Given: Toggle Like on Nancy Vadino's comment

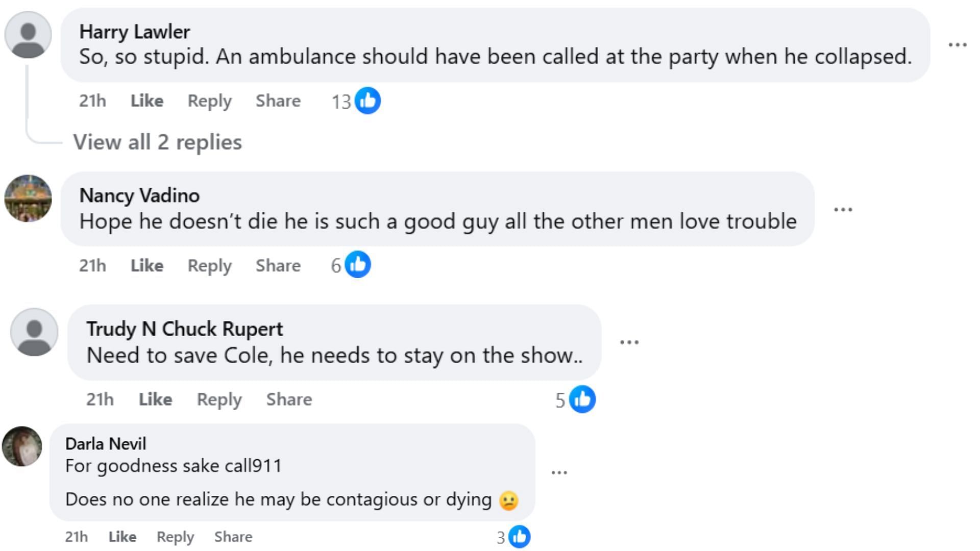Looking at the screenshot, I should point(147,265).
